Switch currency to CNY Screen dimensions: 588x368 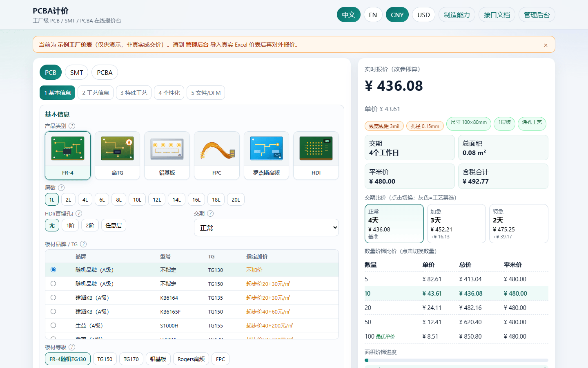(x=397, y=15)
